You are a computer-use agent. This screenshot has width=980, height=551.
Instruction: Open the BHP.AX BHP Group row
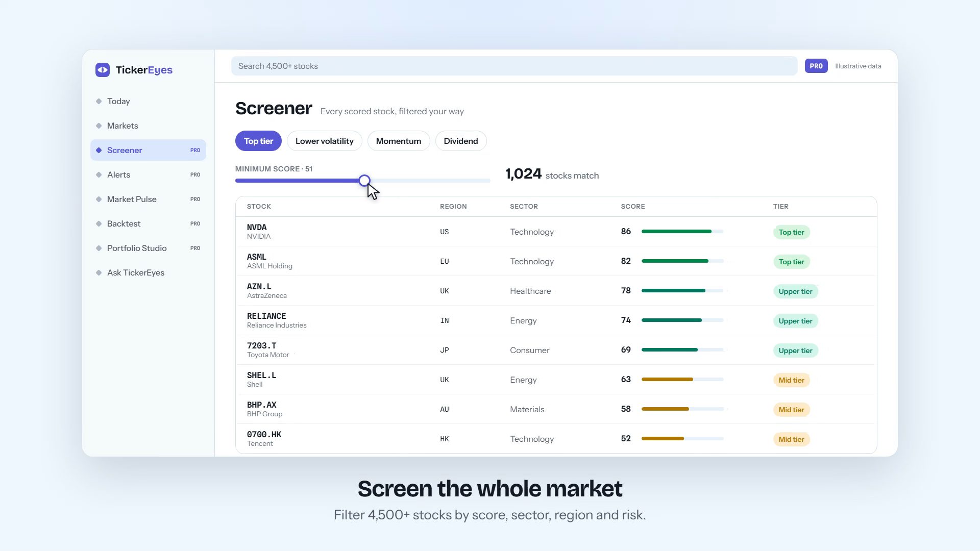556,409
